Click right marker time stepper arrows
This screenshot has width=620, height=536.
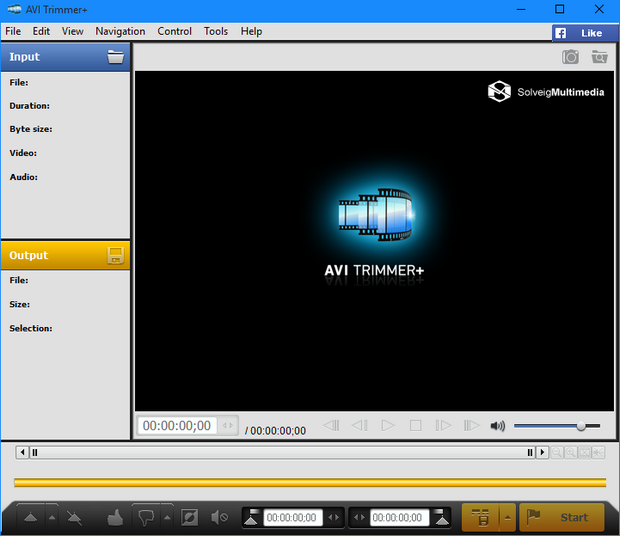pyautogui.click(x=359, y=517)
